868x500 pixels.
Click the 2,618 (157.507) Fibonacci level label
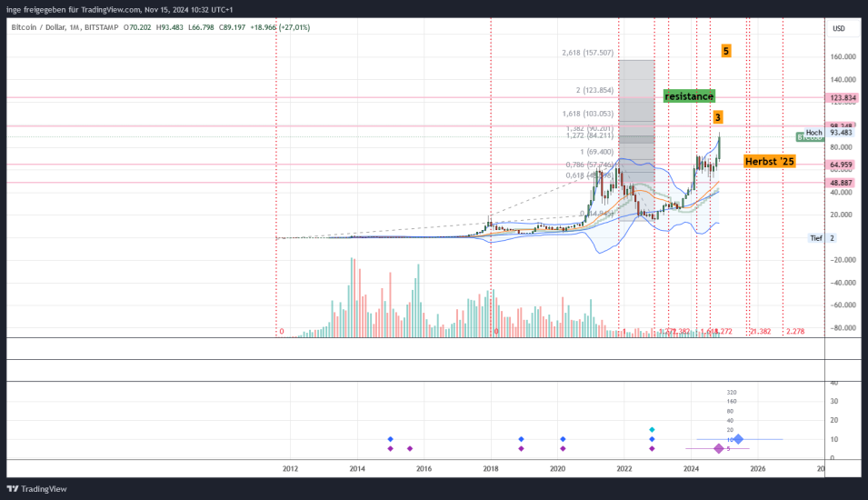pos(588,53)
